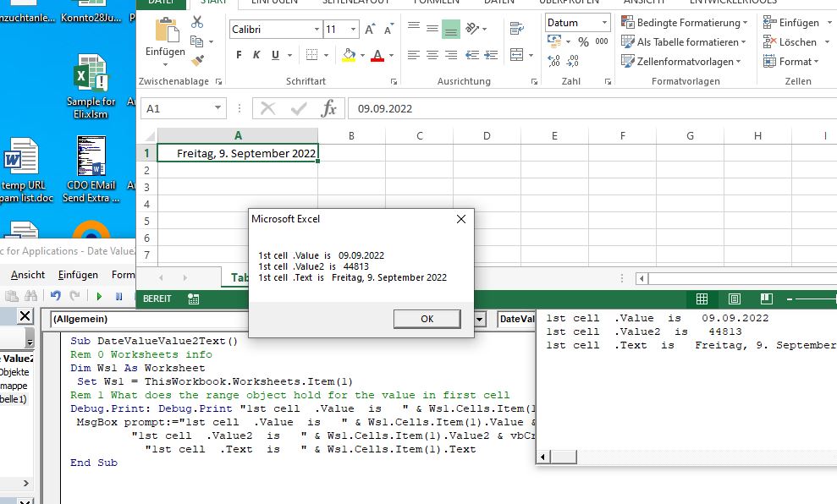Open Als Tabelle formatieren dropdown
837x504 pixels.
683,41
